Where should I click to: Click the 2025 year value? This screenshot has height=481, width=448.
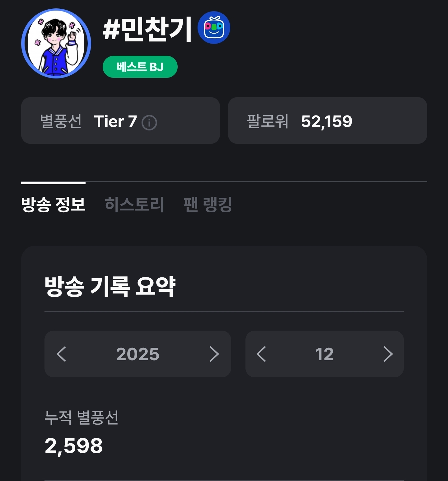138,354
